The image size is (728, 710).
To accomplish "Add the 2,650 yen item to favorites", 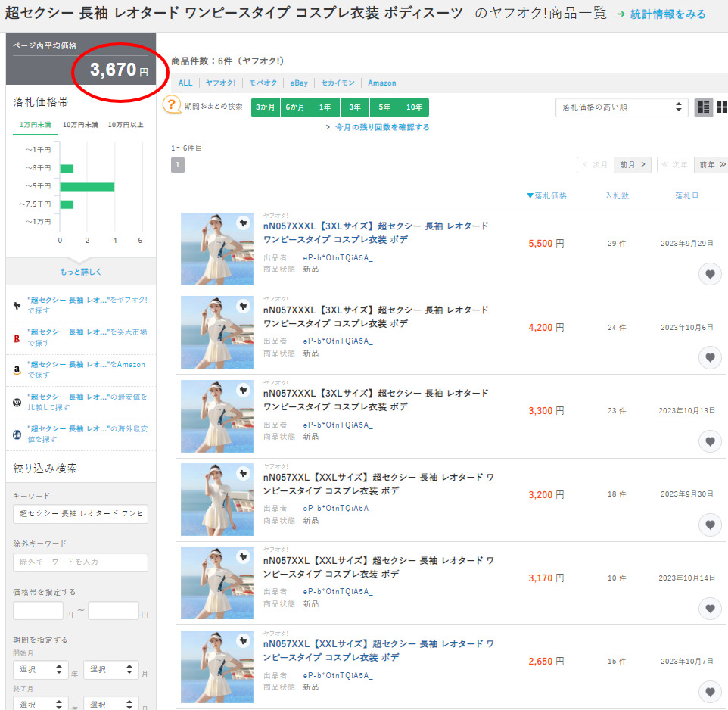I will tap(709, 691).
